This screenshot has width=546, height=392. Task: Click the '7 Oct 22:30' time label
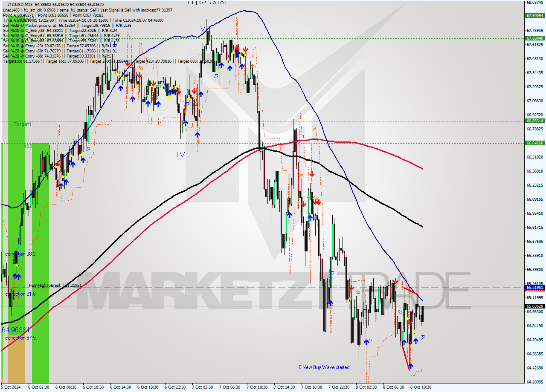[x=339, y=387]
